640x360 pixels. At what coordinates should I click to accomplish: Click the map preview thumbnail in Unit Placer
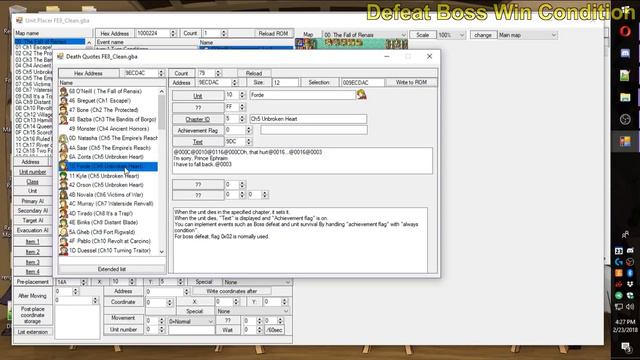point(351,43)
